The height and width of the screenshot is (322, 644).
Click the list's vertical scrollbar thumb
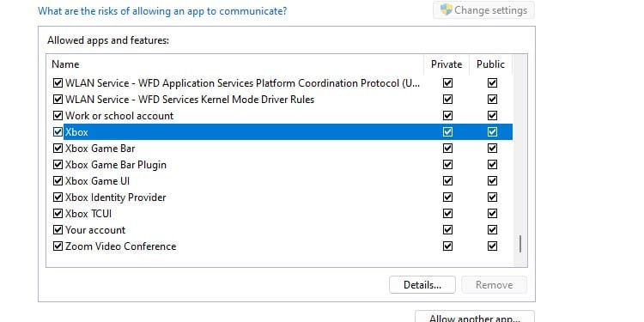pyautogui.click(x=520, y=244)
